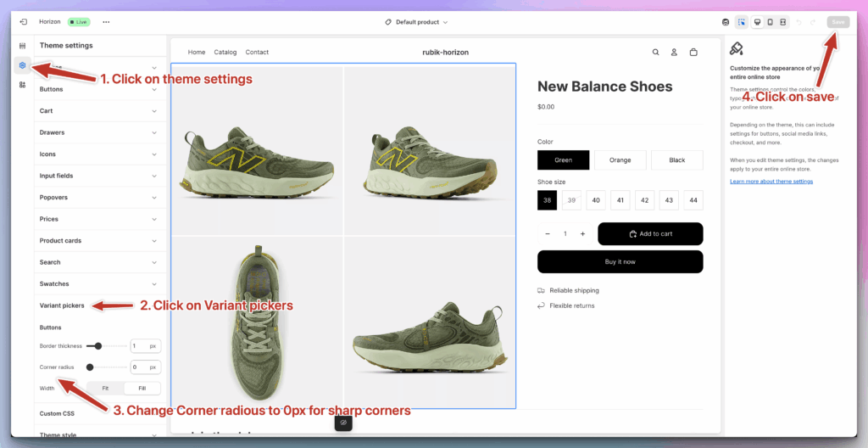Adjust the Corner radius slider
Screen dimensions: 868x448
107,367
